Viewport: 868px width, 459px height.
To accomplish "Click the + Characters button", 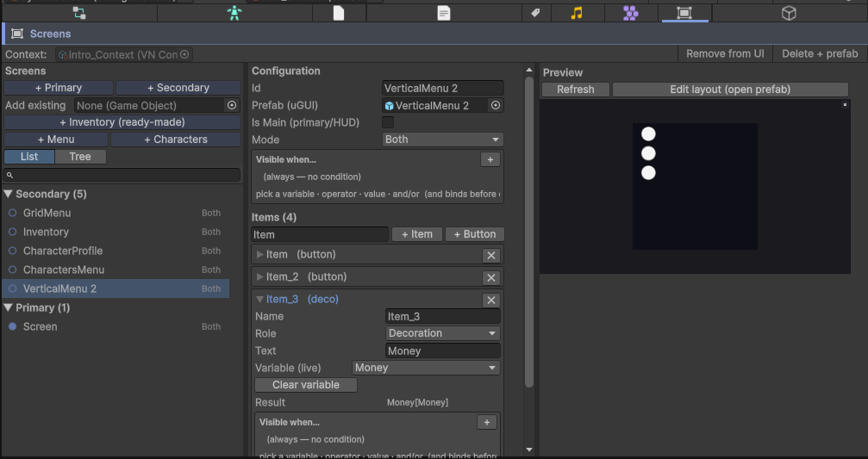I will [176, 140].
